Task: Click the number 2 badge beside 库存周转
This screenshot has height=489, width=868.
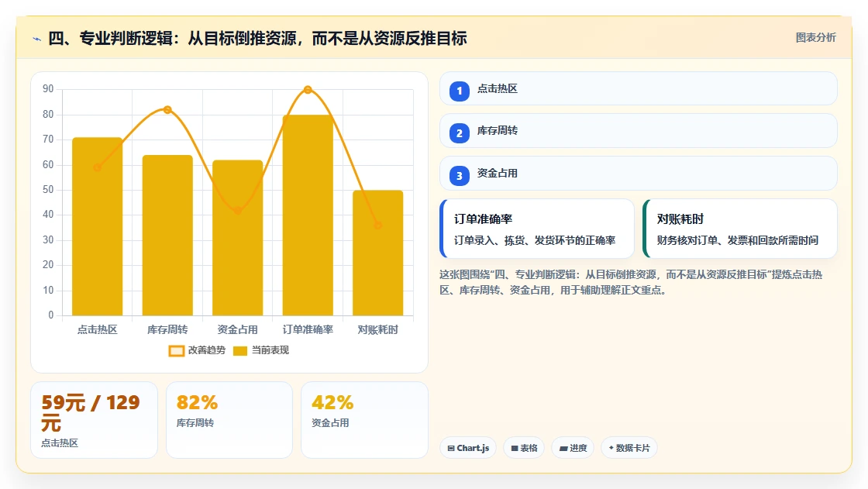Action: click(x=460, y=133)
